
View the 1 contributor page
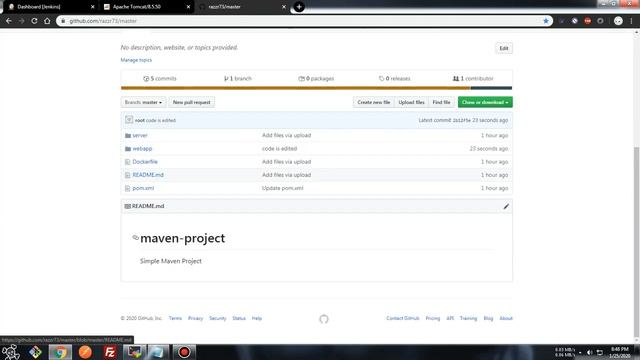click(473, 78)
